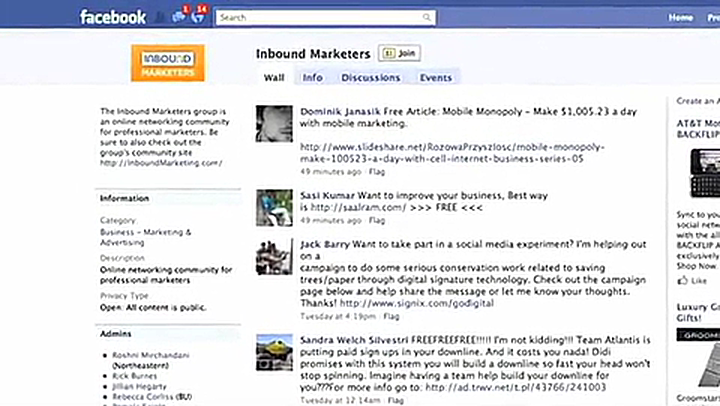Open the notifications icon showing 14
720x406 pixels.
(197, 16)
